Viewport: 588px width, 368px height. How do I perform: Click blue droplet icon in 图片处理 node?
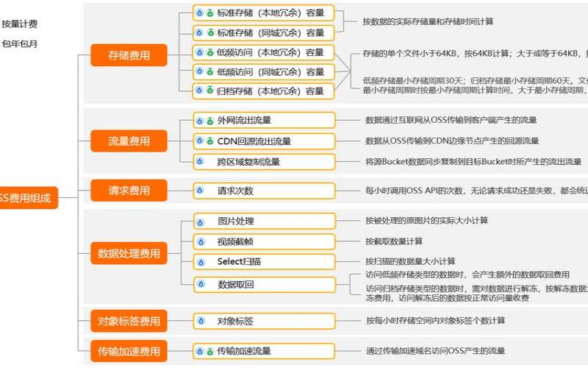(x=201, y=222)
